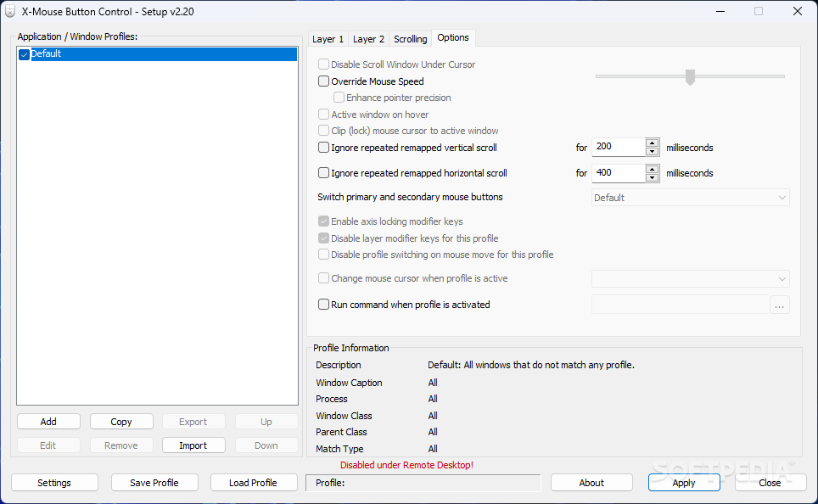Click Save Profile
818x504 pixels.
click(x=154, y=483)
